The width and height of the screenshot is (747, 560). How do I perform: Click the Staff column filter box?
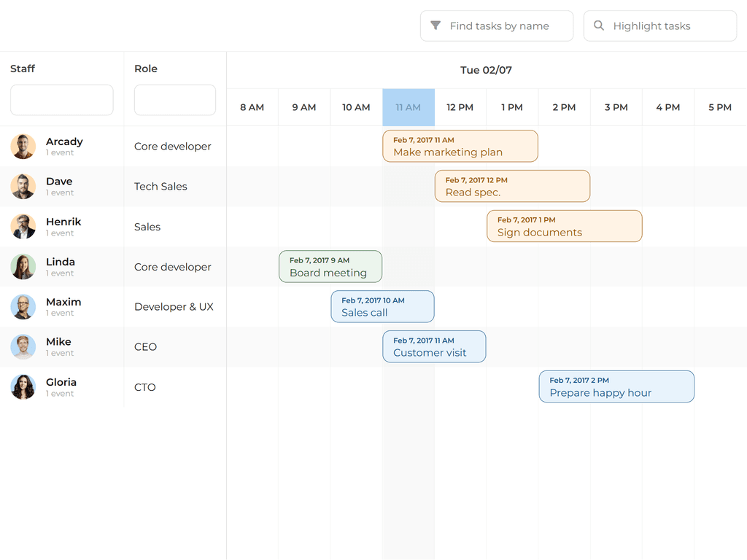click(x=62, y=100)
